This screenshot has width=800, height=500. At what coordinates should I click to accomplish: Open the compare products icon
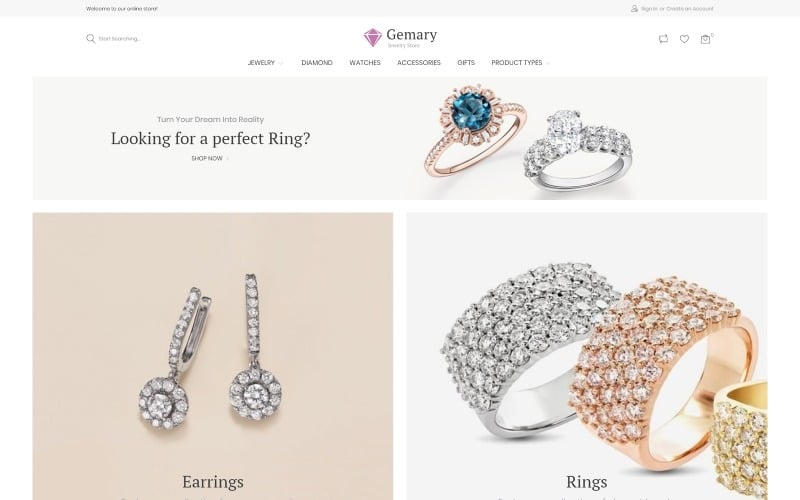[x=663, y=39]
